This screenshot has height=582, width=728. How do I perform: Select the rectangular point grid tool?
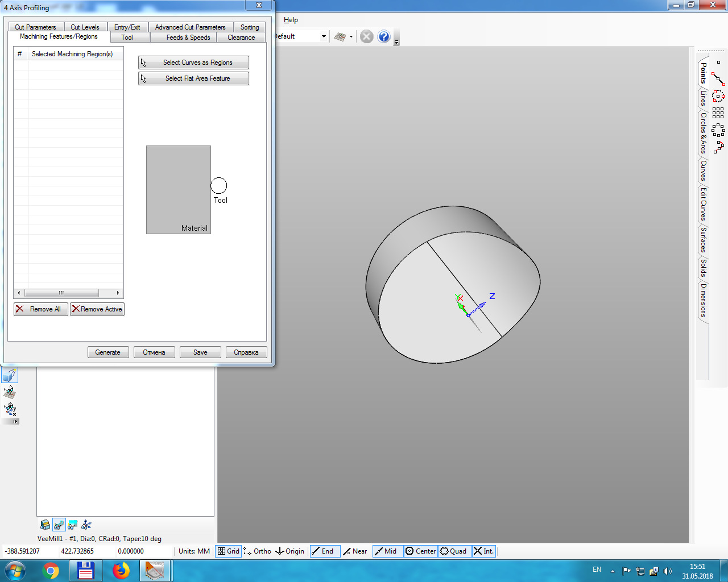click(x=718, y=113)
